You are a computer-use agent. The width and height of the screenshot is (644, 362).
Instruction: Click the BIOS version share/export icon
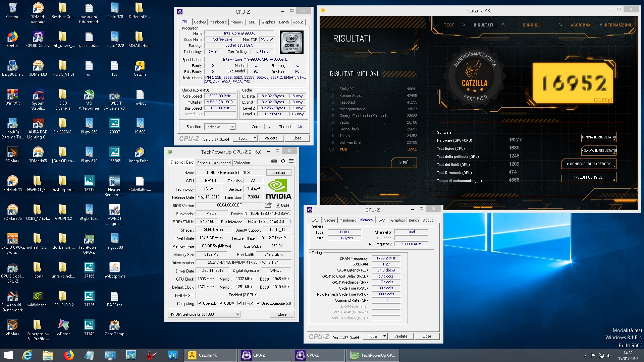pos(268,205)
